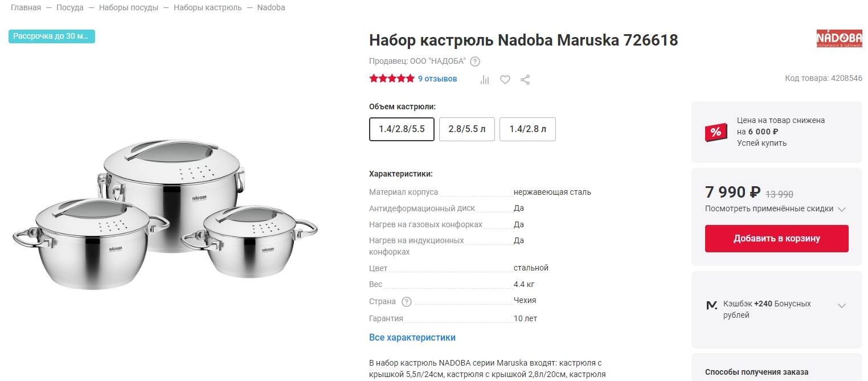Click Добавить в корзину button
The image size is (868, 381).
pyautogui.click(x=776, y=239)
